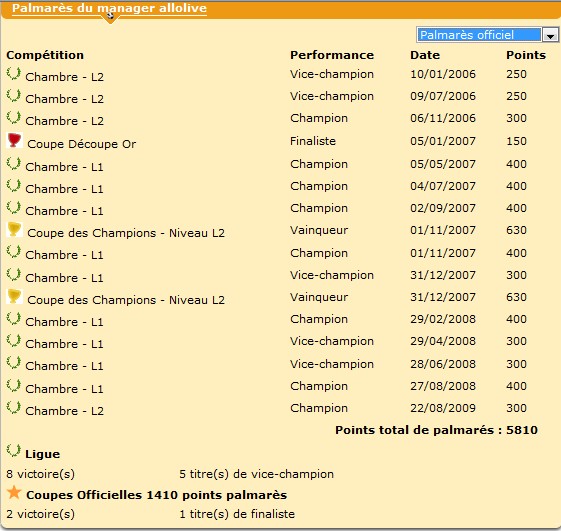
Task: Open the Palmarès officiel dropdown arrow
Action: [x=550, y=35]
